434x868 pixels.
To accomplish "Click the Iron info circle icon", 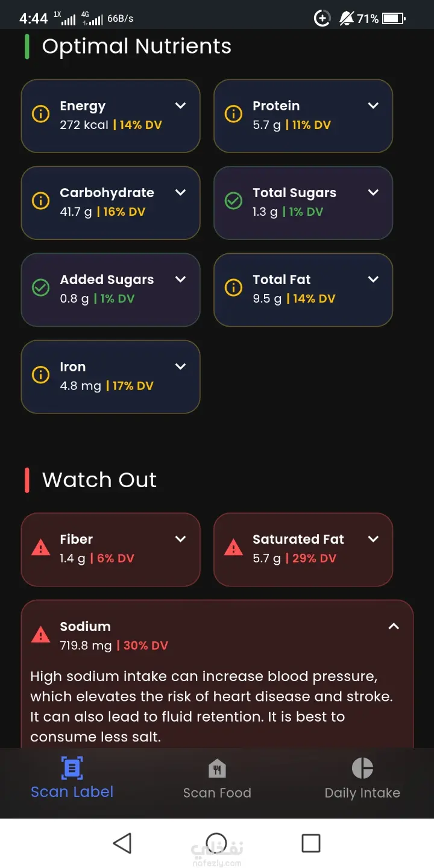I will click(40, 375).
